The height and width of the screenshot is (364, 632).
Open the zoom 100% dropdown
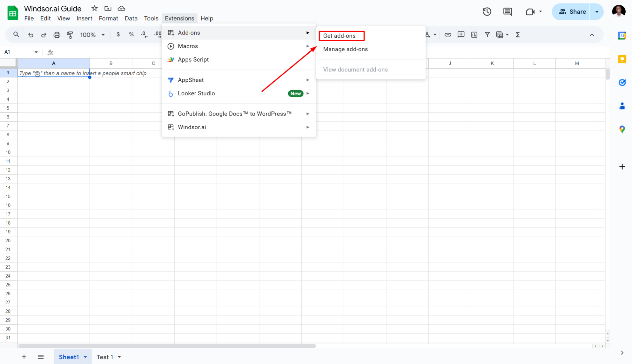click(93, 35)
